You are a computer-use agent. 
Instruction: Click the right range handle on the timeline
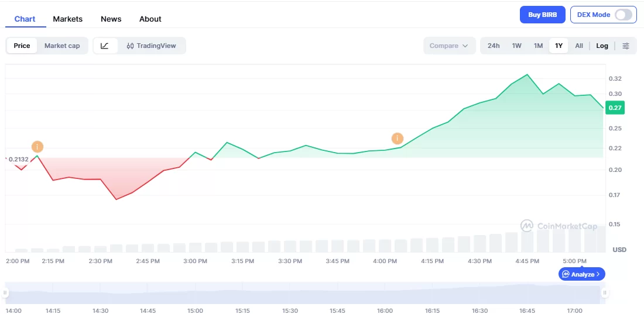(x=605, y=292)
